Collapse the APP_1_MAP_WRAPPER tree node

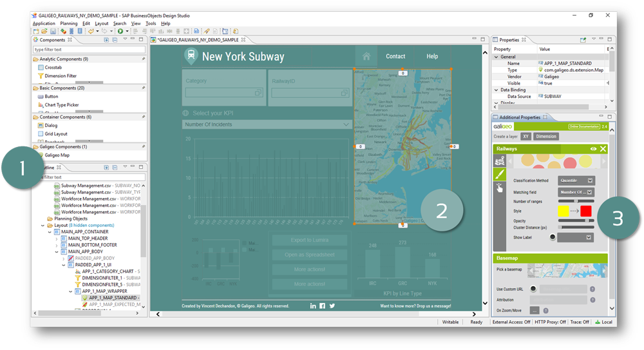pos(71,291)
